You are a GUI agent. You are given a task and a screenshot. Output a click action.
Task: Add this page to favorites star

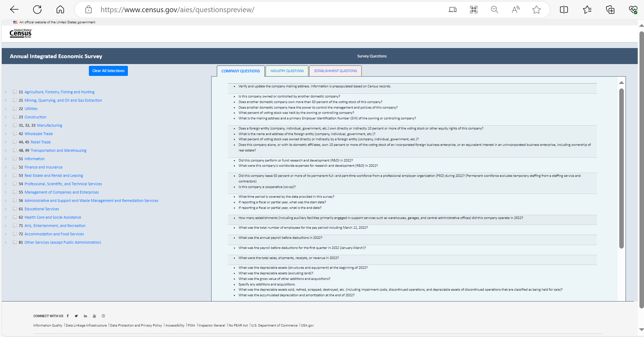(x=536, y=10)
